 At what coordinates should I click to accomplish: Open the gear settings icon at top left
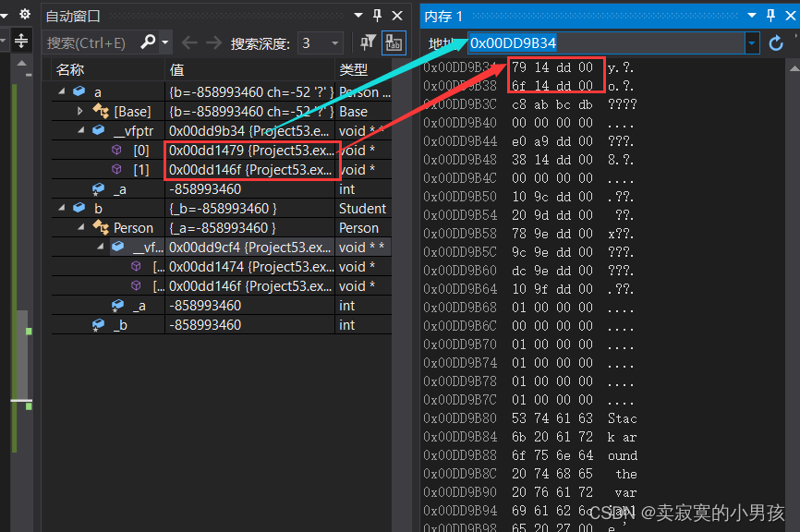point(25,14)
